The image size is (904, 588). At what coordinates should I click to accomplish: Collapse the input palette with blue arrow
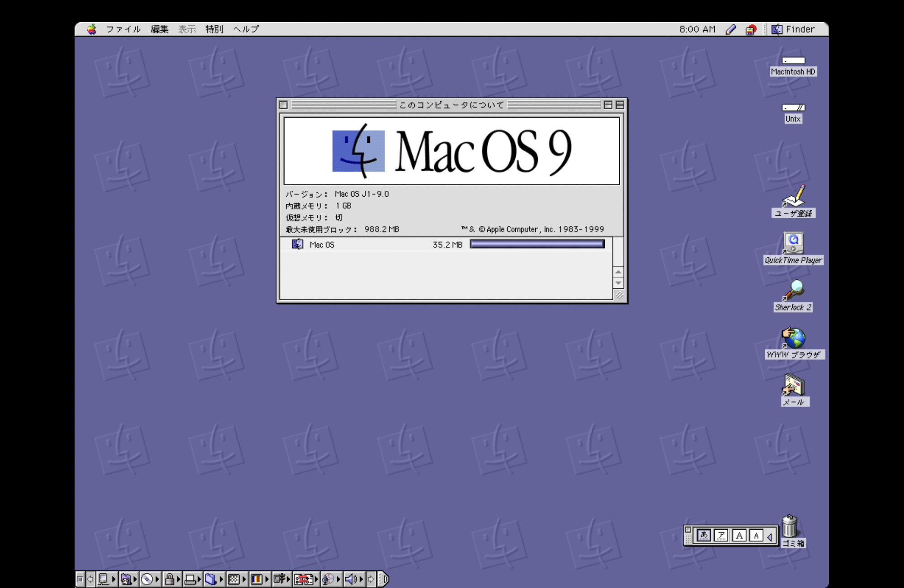(x=769, y=537)
